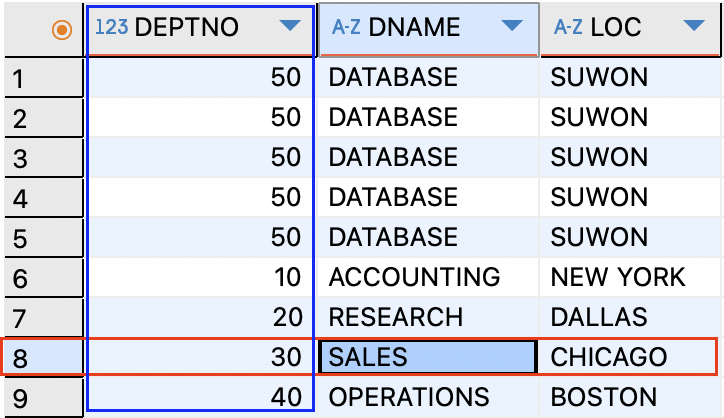724x418 pixels.
Task: Select row number 9 header
Action: (44, 397)
